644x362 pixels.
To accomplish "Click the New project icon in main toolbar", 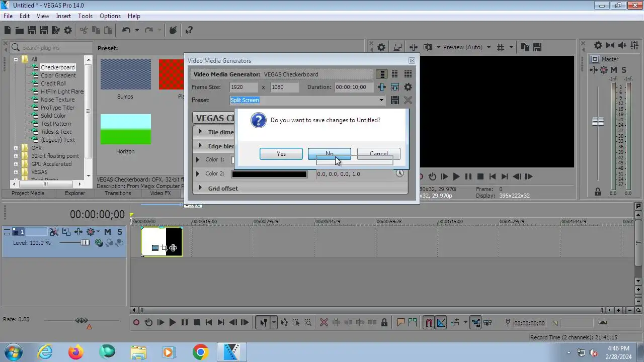I will 8,31.
